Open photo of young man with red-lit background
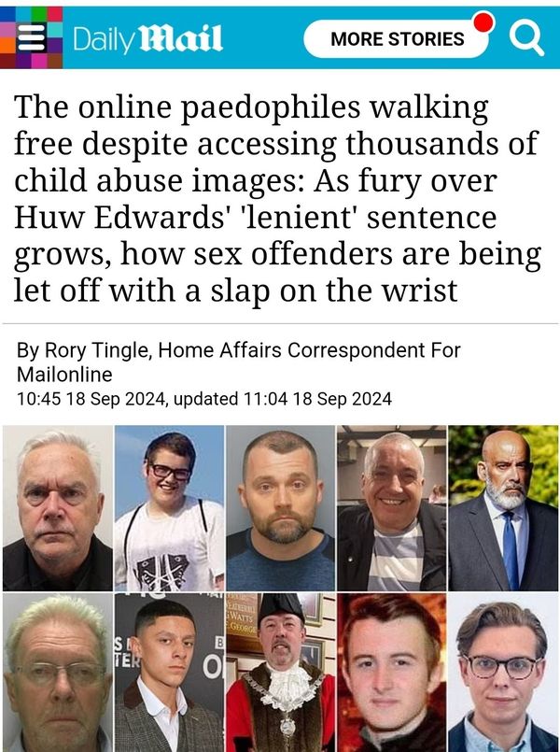The image size is (560, 752). 391,673
